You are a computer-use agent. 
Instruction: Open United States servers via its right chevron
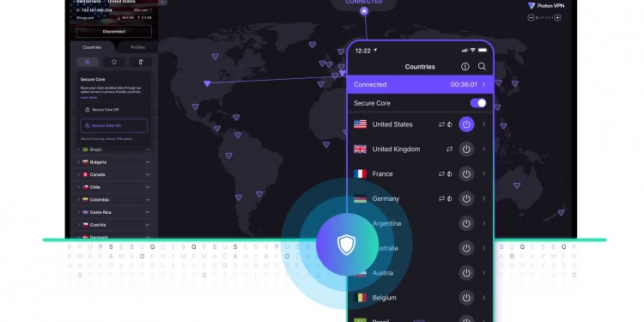pos(483,125)
